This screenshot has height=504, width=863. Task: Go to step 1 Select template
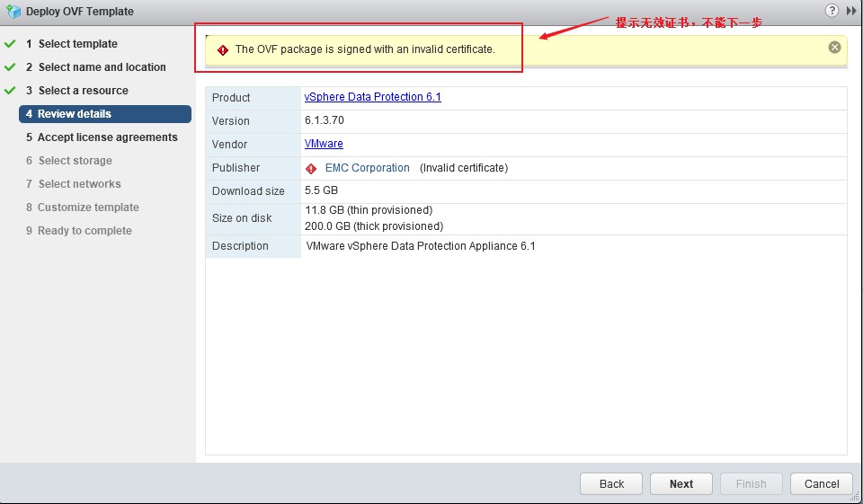click(72, 44)
